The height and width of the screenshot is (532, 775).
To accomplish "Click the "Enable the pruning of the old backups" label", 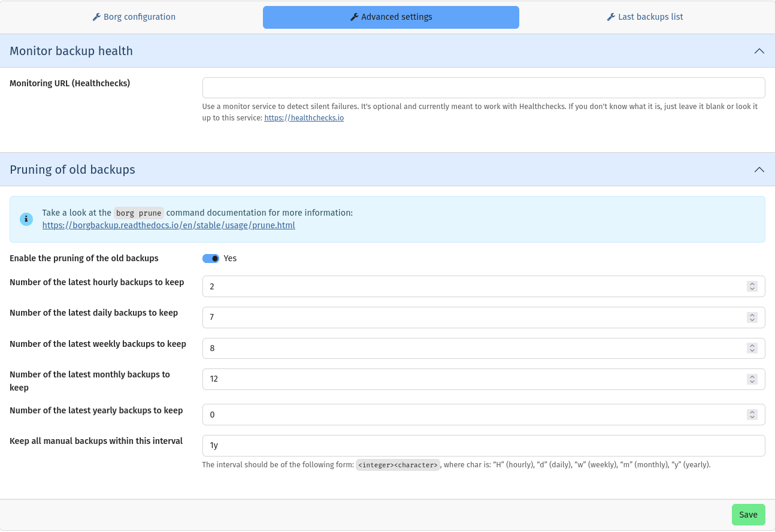I will tap(84, 258).
